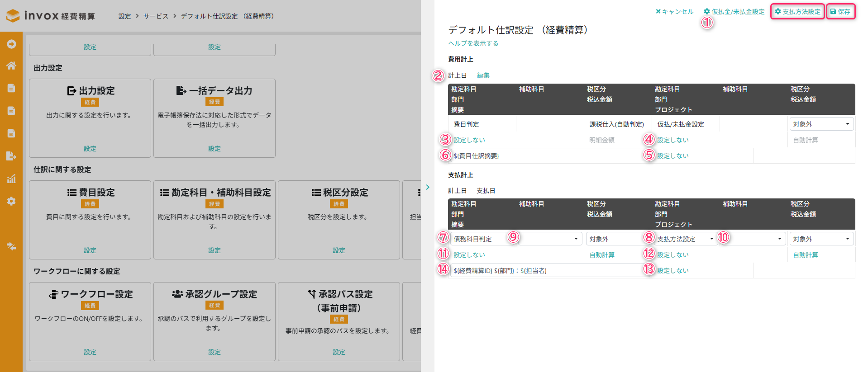Click the 勘定科目・補助科目設定 list icon
Screen dimensions: 868x372
(x=165, y=193)
